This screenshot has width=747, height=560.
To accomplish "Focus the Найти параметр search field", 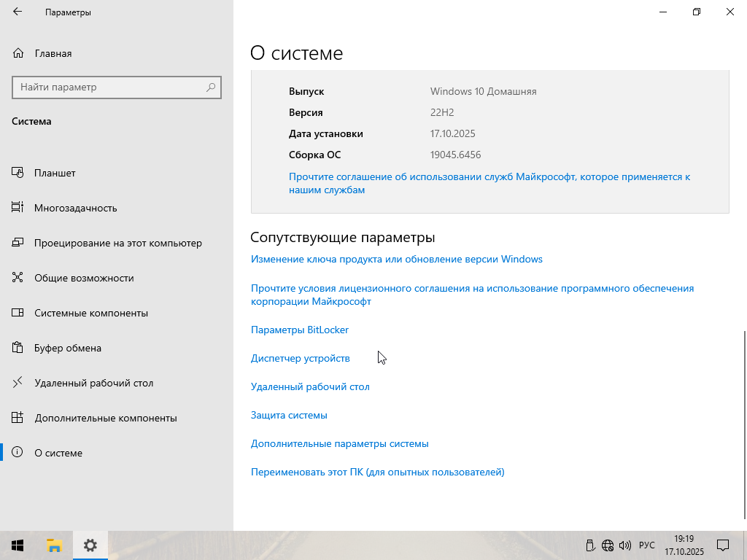I will pyautogui.click(x=109, y=87).
